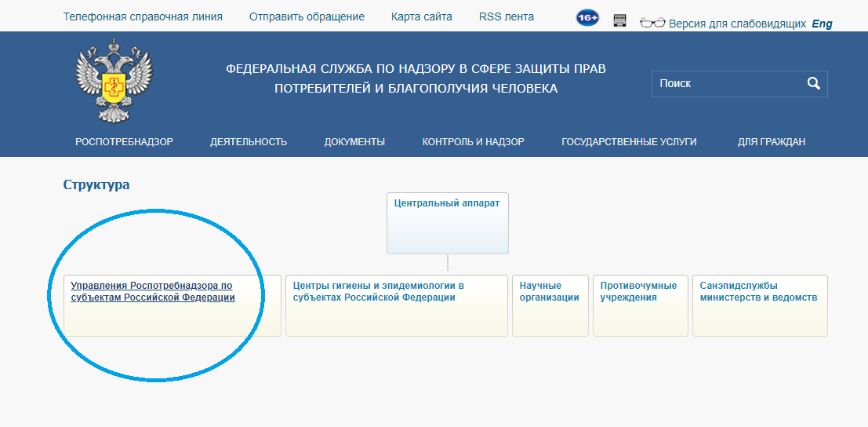Click the magnifier search icon
Viewport: 868px width, 427px height.
click(x=813, y=84)
